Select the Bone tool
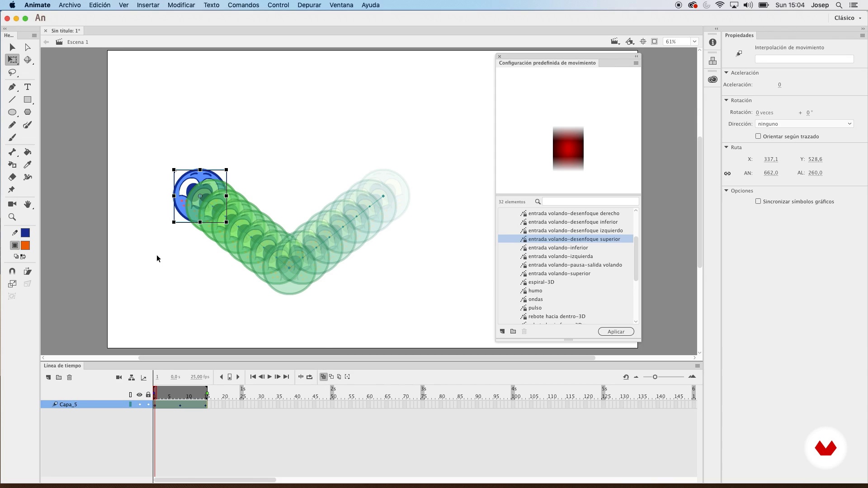This screenshot has width=868, height=488. pyautogui.click(x=12, y=152)
